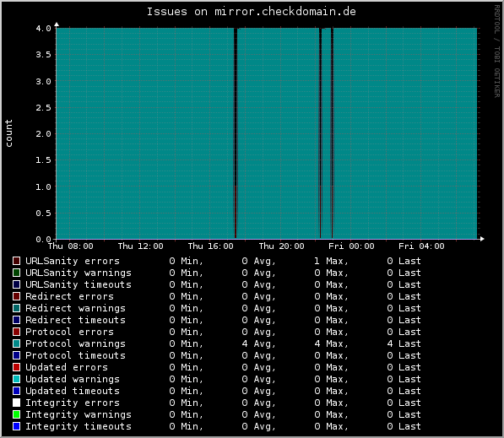This screenshot has width=504, height=438.
Task: Click the Redirect warnings legend label
Action: click(x=75, y=308)
